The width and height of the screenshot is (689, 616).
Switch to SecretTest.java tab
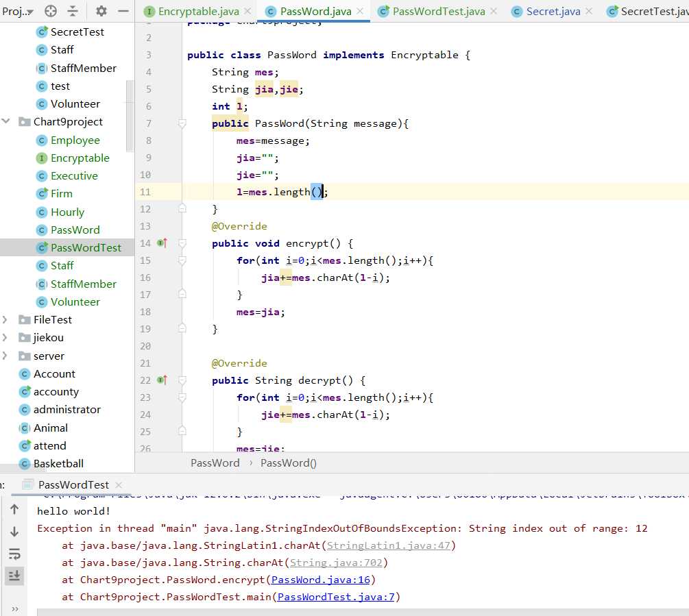[x=648, y=12]
